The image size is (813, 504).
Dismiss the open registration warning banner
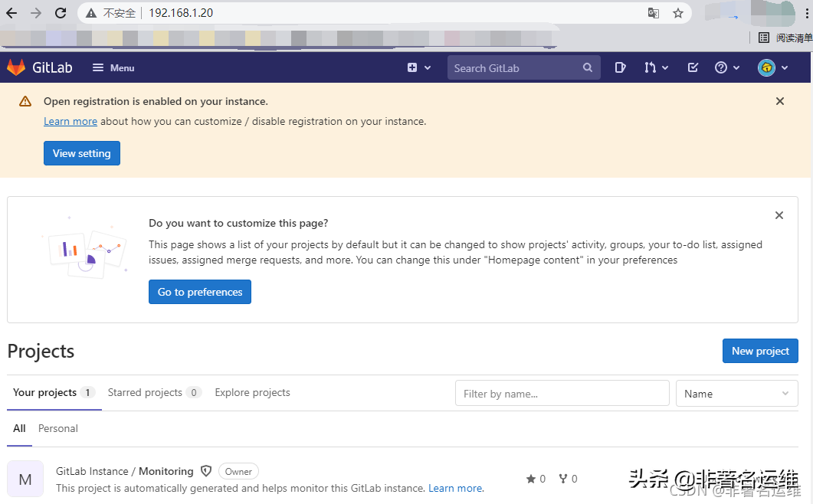coord(780,101)
